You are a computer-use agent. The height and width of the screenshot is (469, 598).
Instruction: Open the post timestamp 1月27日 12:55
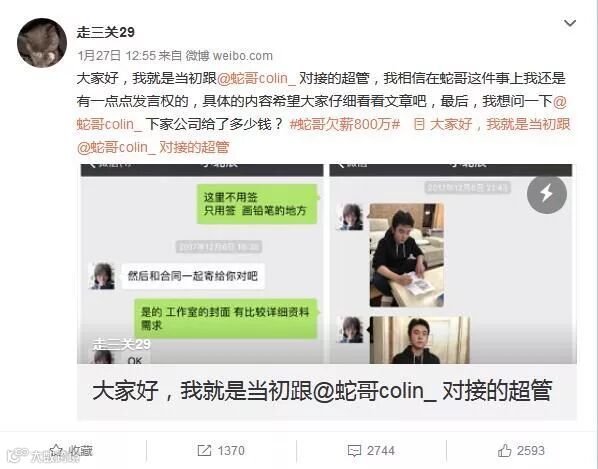coord(117,56)
